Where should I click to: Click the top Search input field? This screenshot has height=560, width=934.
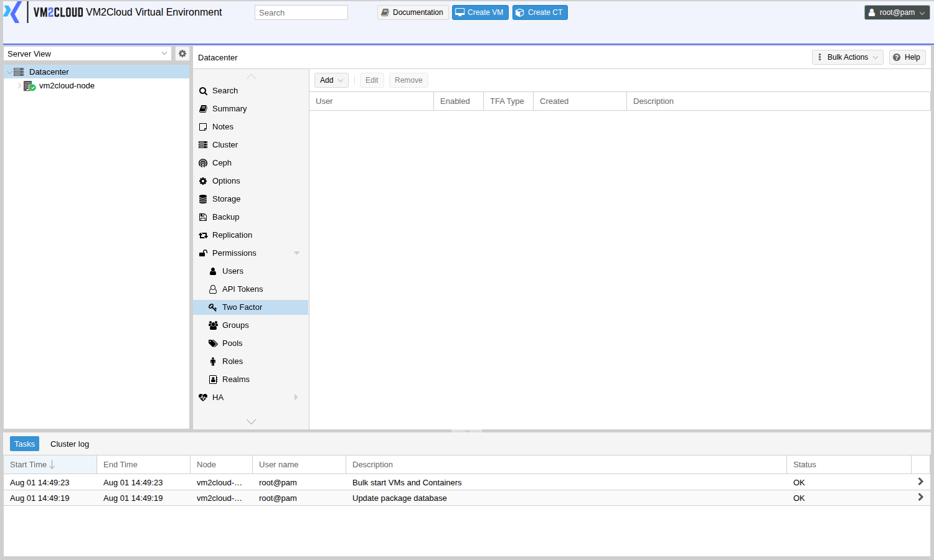pos(301,12)
